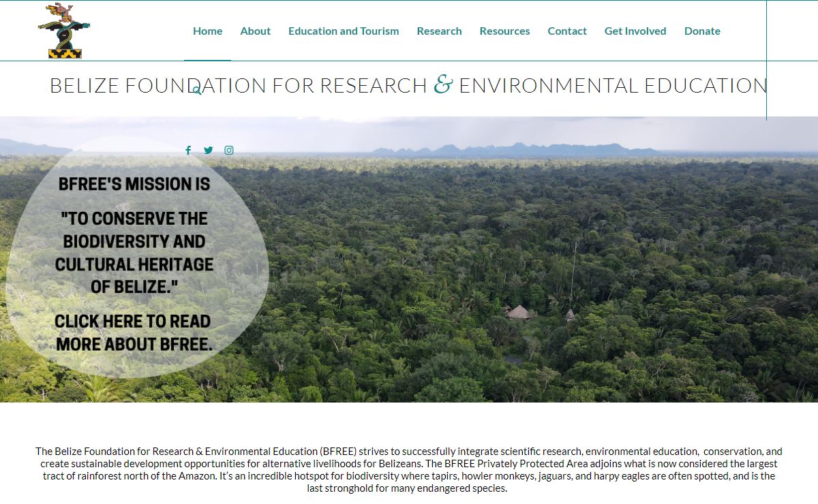The width and height of the screenshot is (818, 504).
Task: Open the Donate menu item
Action: (x=702, y=31)
